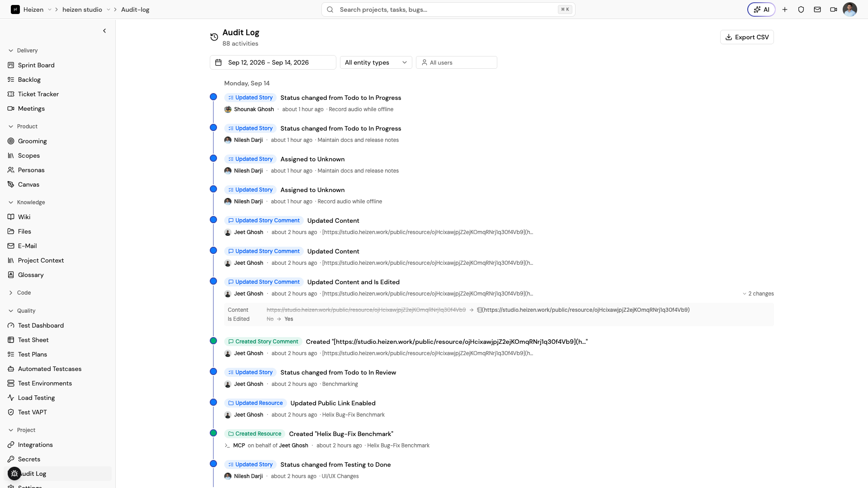Click the audit log history icon
The height and width of the screenshot is (488, 868).
[214, 37]
